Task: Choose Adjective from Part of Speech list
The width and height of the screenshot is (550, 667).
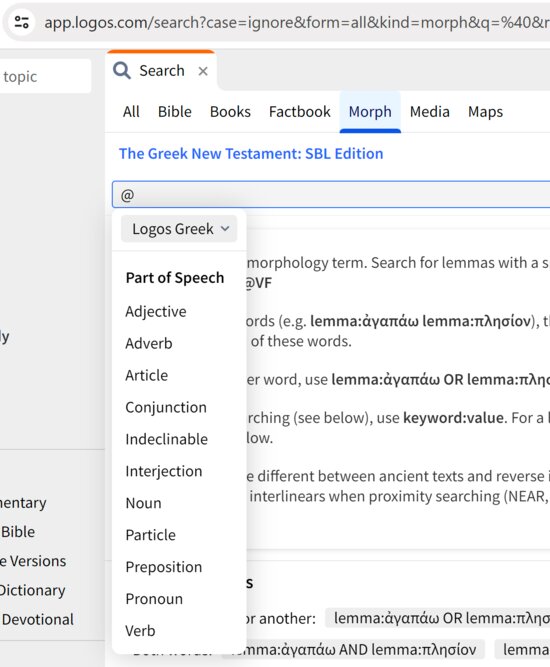Action: pos(156,312)
